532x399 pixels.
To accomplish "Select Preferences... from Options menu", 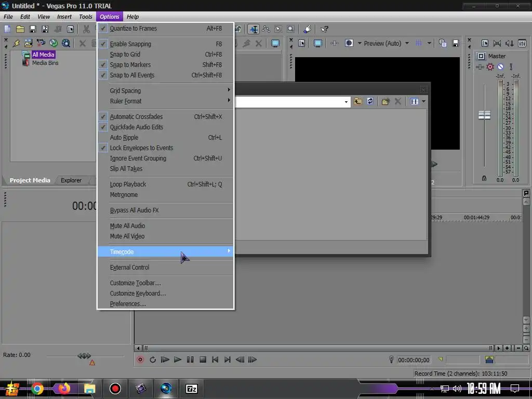I will tap(166, 304).
